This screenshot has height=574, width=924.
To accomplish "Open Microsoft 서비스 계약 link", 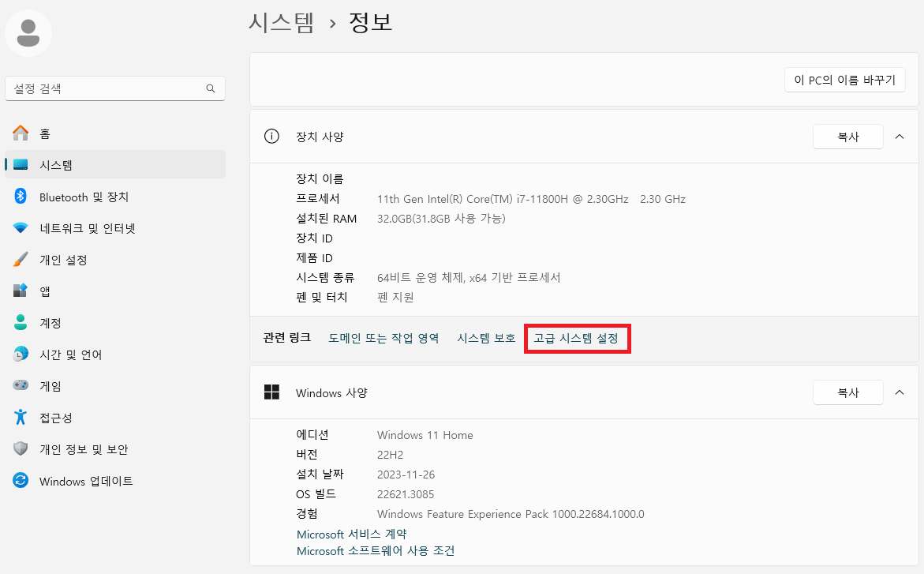I will [352, 534].
